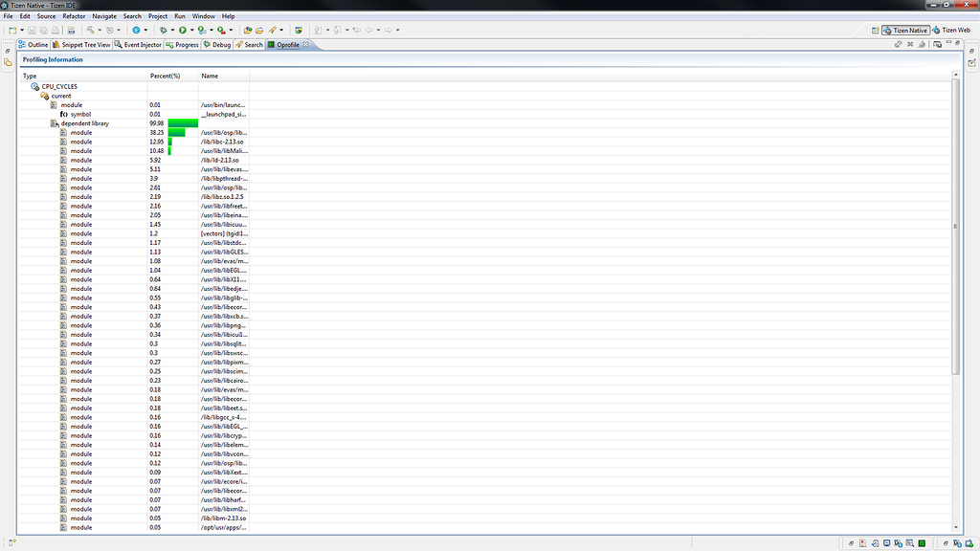Click the green Oprofile icon in status bar
Screen dimensions: 980x551
tap(922, 543)
